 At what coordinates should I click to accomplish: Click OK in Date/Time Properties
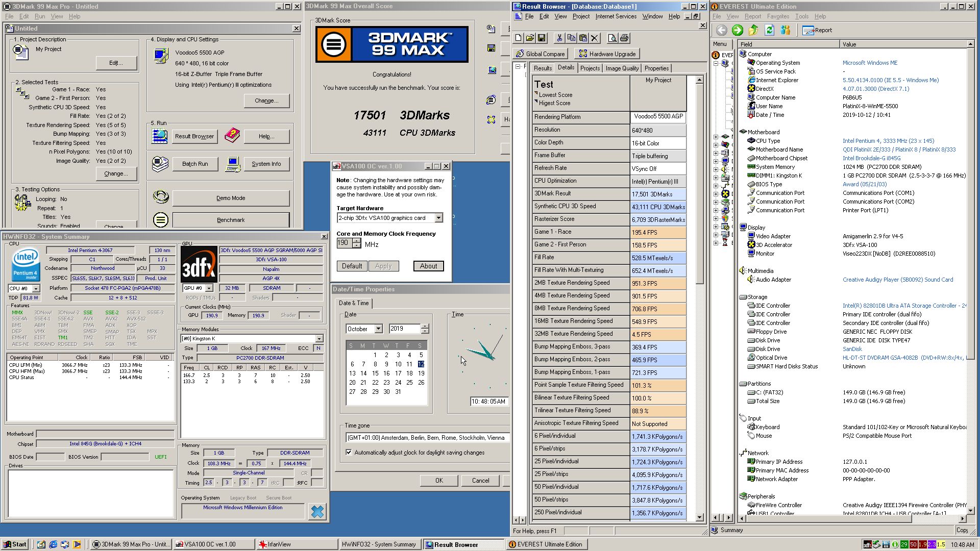pos(439,480)
